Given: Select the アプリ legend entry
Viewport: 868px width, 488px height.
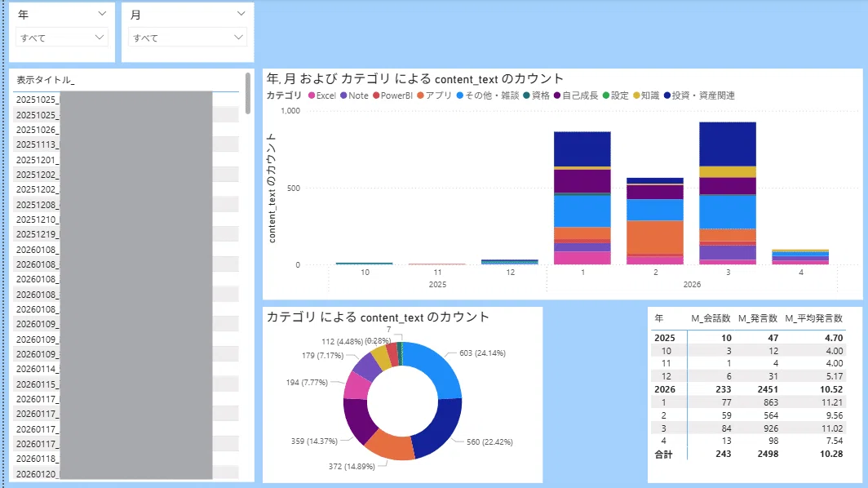Looking at the screenshot, I should point(435,95).
